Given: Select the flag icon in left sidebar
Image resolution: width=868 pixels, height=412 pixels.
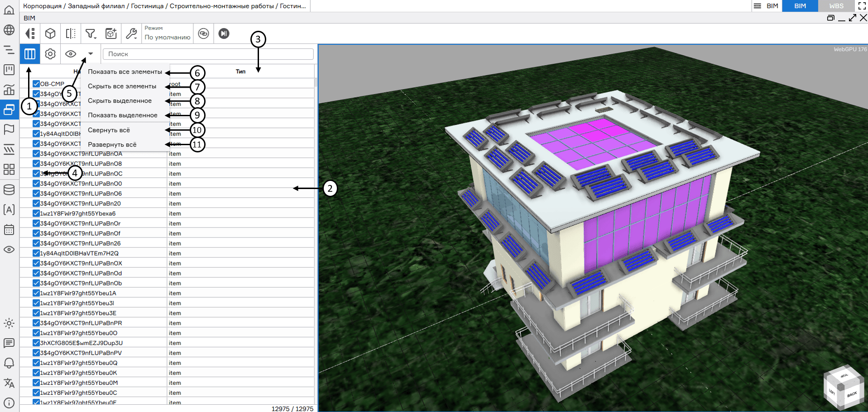Looking at the screenshot, I should (9, 129).
